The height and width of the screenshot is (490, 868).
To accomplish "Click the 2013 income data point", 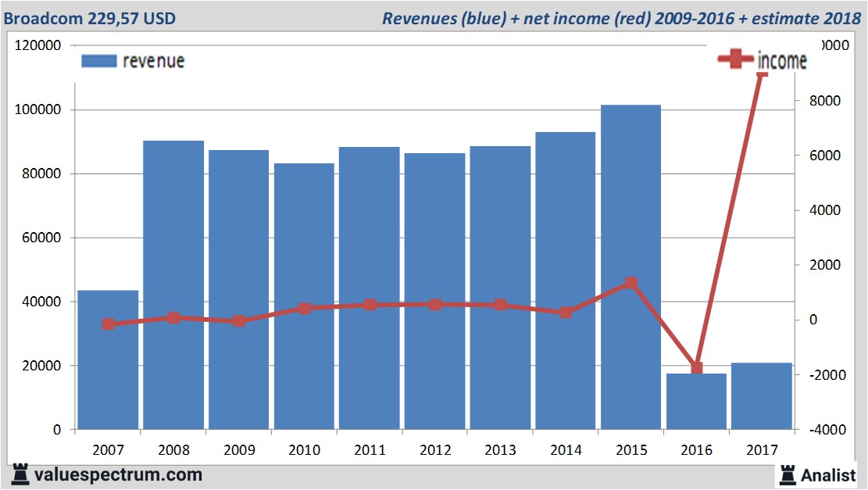I will click(501, 305).
